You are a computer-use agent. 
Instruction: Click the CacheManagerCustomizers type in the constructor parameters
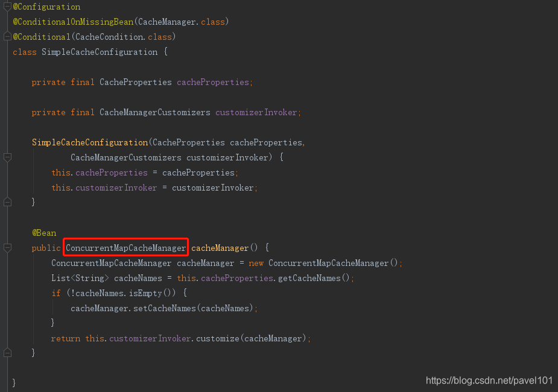coord(126,157)
